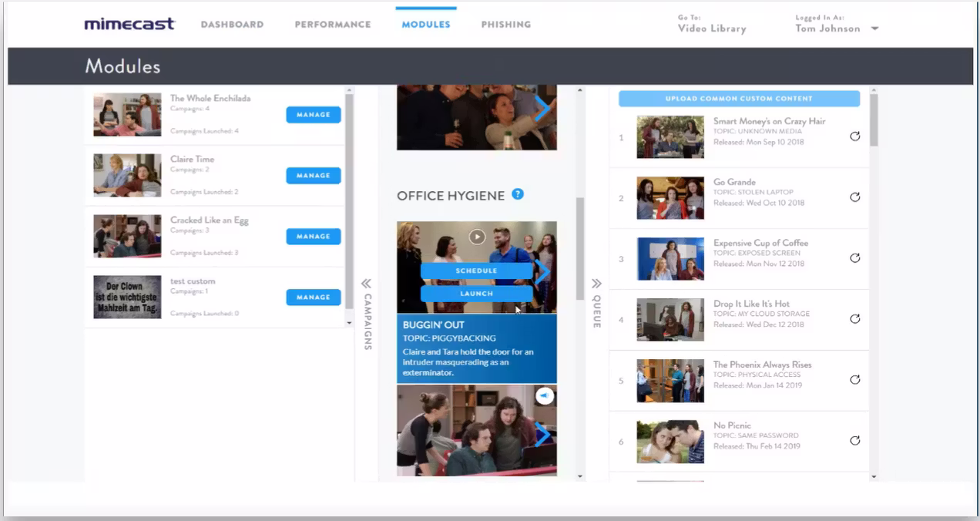The image size is (980, 521).
Task: Open the help tooltip next to Office Hygiene
Action: 518,195
